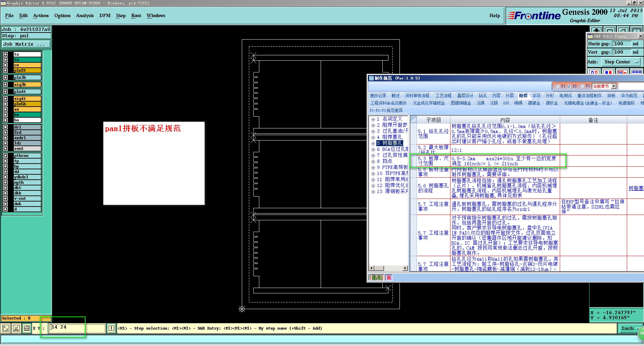
Task: Click the zoom-window icon beside Selected counter
Action: (5, 328)
